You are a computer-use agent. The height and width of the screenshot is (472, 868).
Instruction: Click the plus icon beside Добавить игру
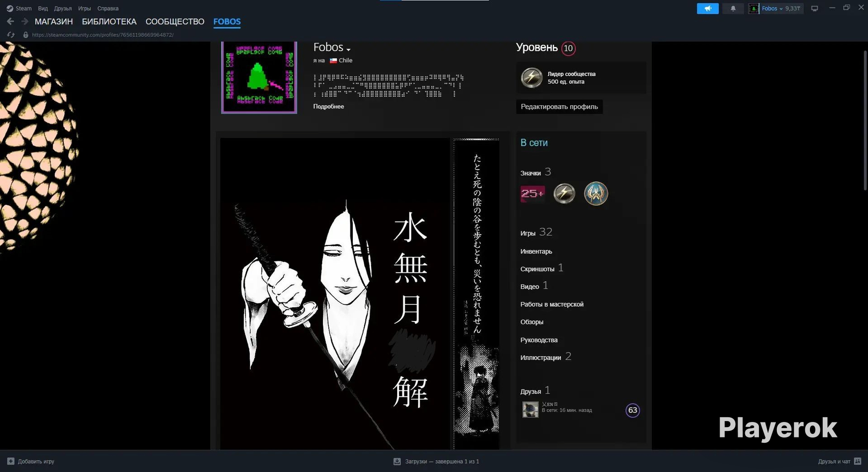(x=11, y=462)
